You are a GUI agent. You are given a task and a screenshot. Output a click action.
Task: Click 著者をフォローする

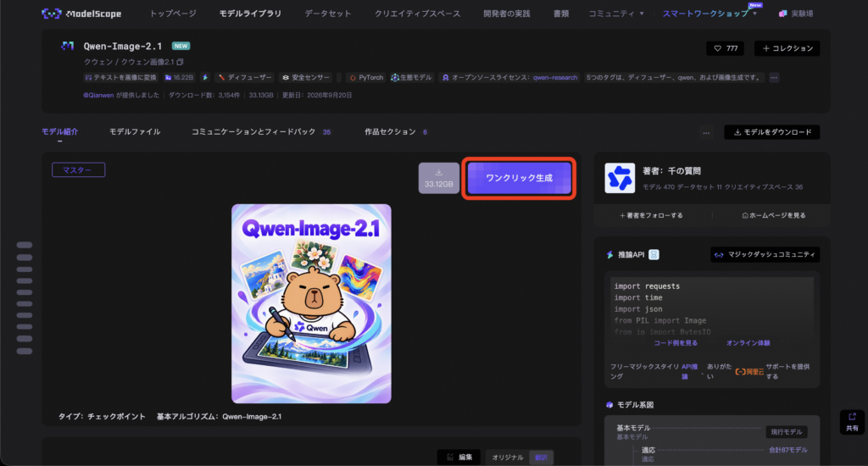pyautogui.click(x=651, y=215)
